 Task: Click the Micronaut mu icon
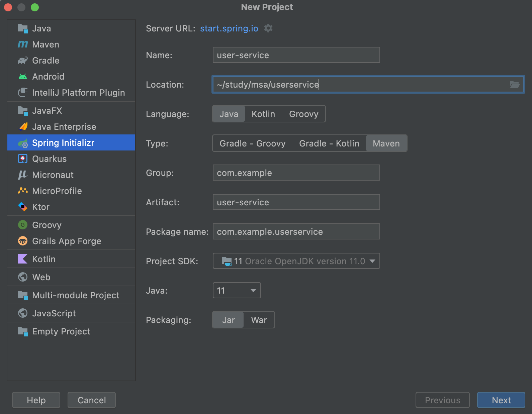pyautogui.click(x=23, y=175)
